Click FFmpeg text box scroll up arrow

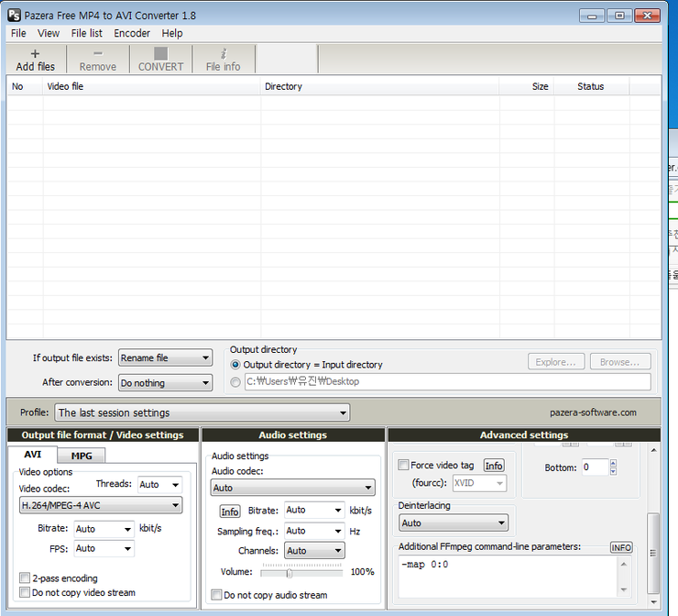(624, 564)
